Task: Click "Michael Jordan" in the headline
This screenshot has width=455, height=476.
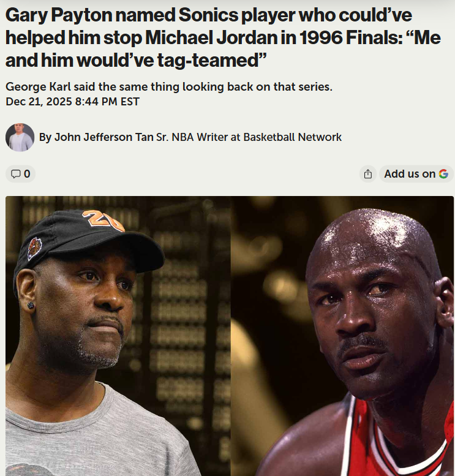Action: (x=211, y=37)
